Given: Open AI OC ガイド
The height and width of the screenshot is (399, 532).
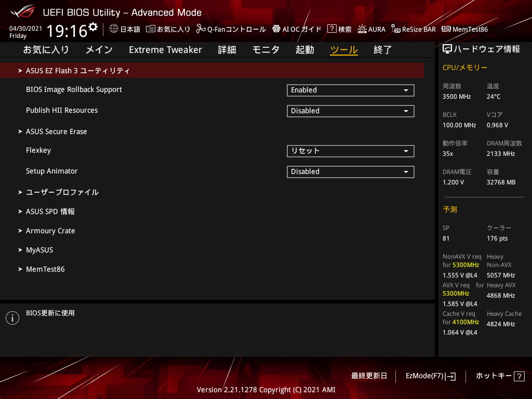Looking at the screenshot, I should 302,29.
